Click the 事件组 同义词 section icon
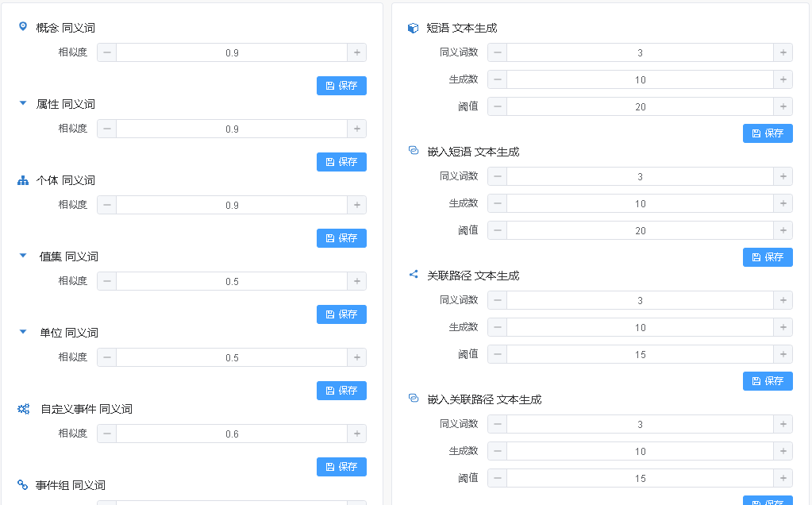 [x=22, y=484]
